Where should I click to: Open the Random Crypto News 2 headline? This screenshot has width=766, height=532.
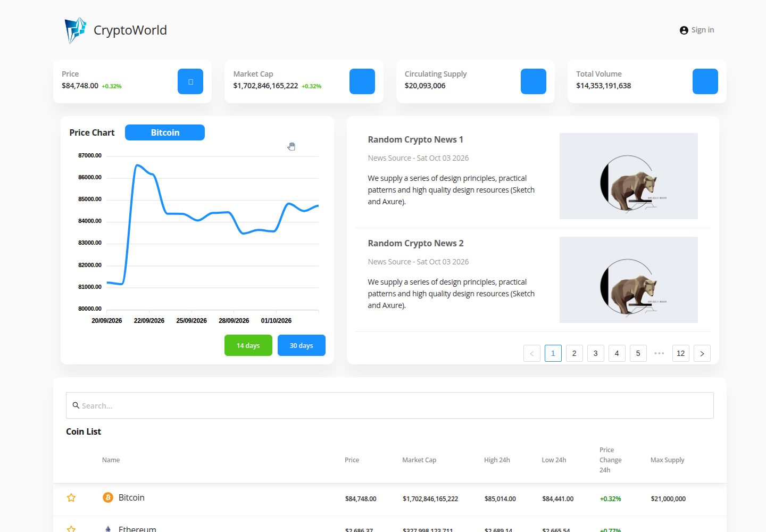[x=415, y=243]
